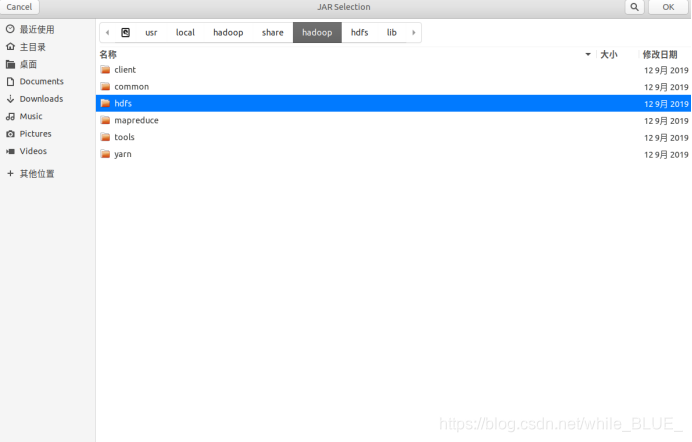Viewport: 692px width, 442px height.
Task: Click the tools folder icon
Action: pyautogui.click(x=105, y=137)
